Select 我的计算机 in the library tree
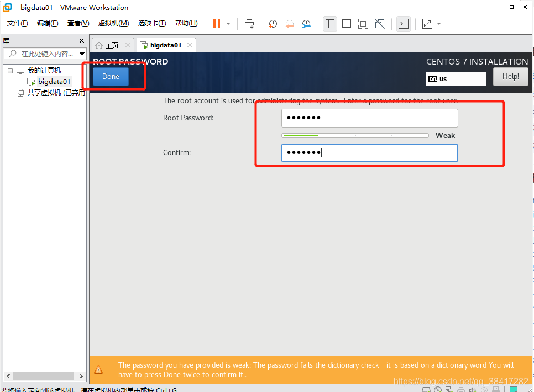Viewport: 534px width, 392px height. coord(44,71)
